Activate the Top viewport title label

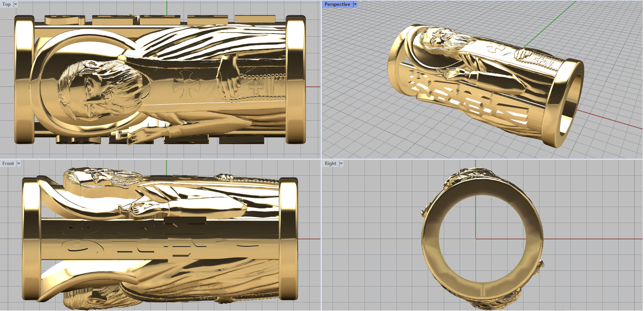[x=6, y=4]
